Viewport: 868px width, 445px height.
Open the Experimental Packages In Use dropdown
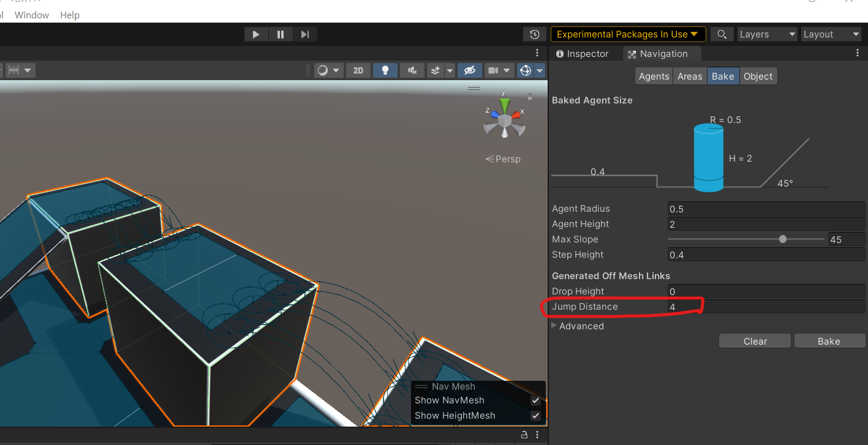pos(628,34)
